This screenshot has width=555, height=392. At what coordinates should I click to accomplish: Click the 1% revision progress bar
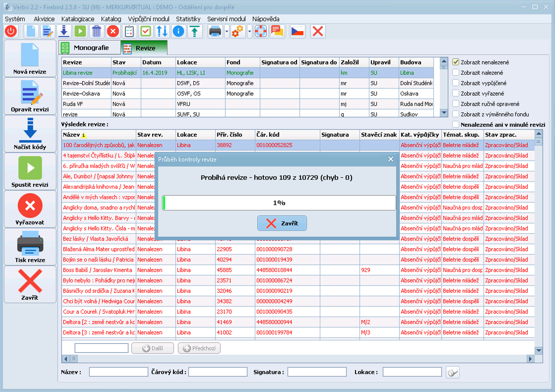(279, 203)
